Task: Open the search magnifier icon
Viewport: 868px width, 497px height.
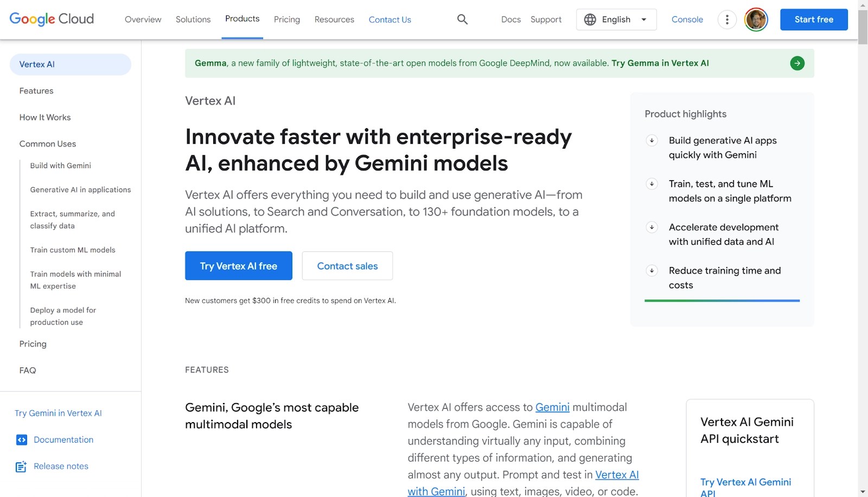Action: 462,20
